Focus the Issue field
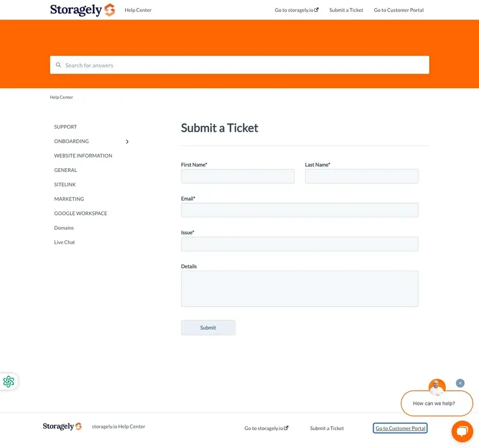Screen dimensions: 479x448 pos(300,244)
